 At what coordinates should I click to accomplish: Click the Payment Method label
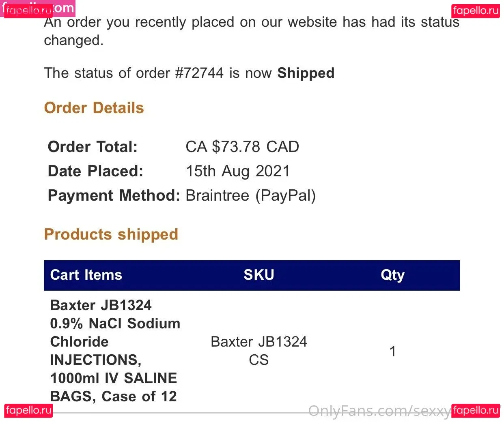114,195
